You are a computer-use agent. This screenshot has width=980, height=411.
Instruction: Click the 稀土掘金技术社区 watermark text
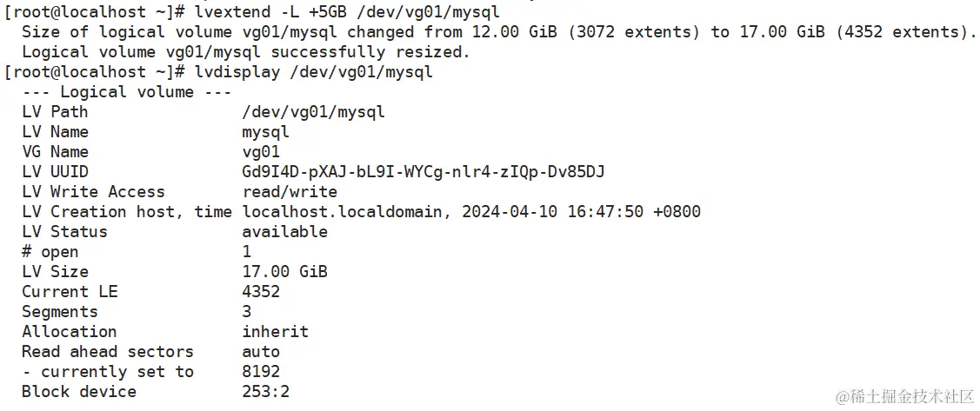(x=915, y=396)
